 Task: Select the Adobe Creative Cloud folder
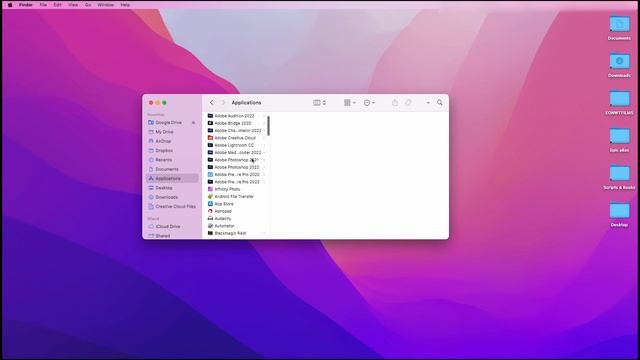coord(236,138)
